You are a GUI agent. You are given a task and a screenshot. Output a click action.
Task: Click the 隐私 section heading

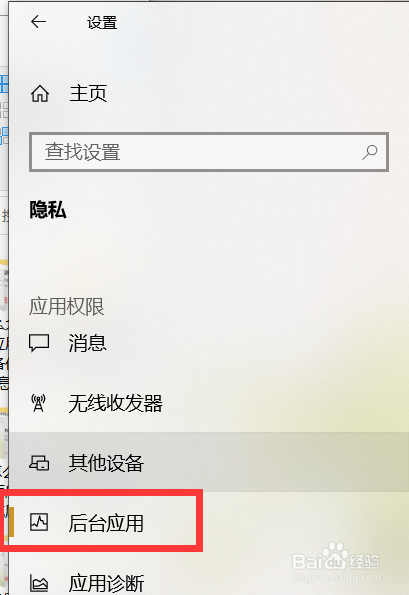[48, 210]
